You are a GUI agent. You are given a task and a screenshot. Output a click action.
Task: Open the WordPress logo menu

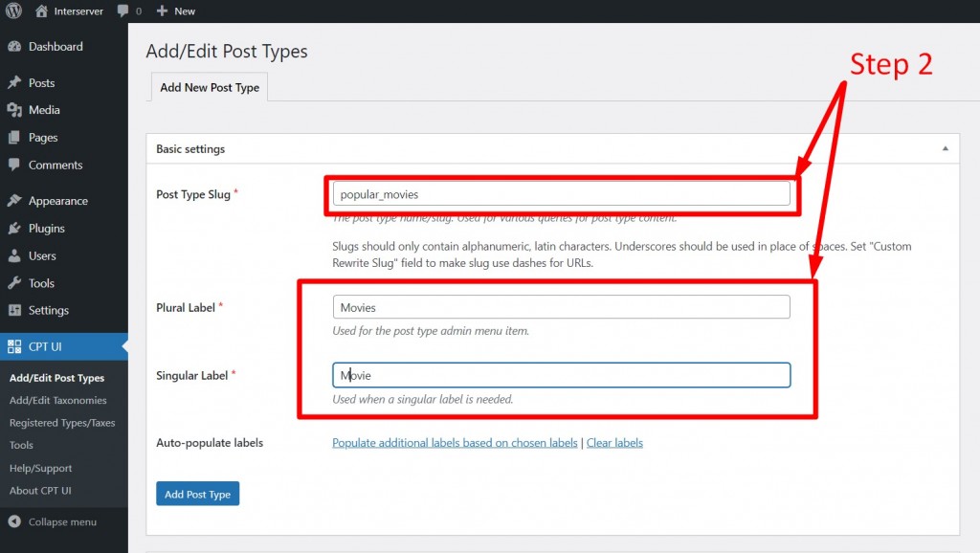(x=13, y=11)
